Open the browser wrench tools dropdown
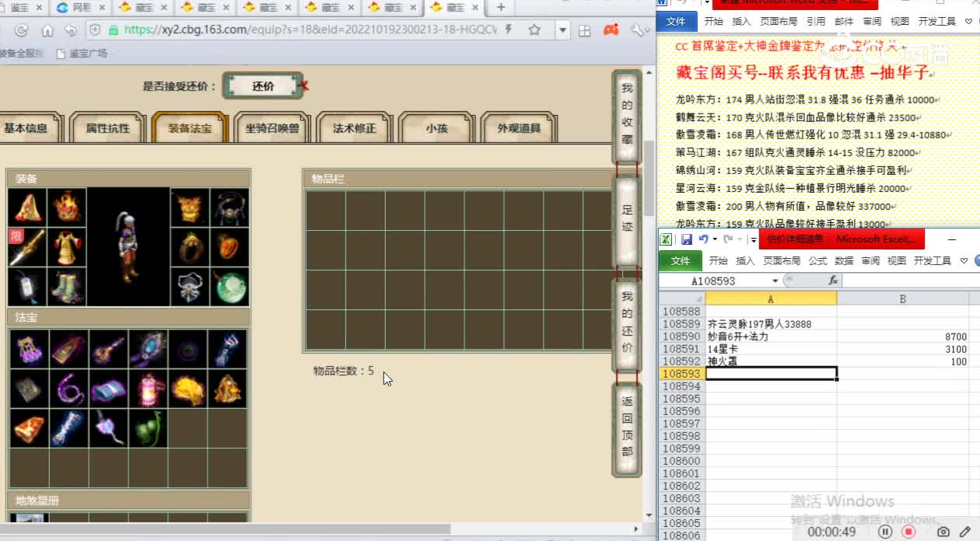Image resolution: width=980 pixels, height=541 pixels. point(640,30)
